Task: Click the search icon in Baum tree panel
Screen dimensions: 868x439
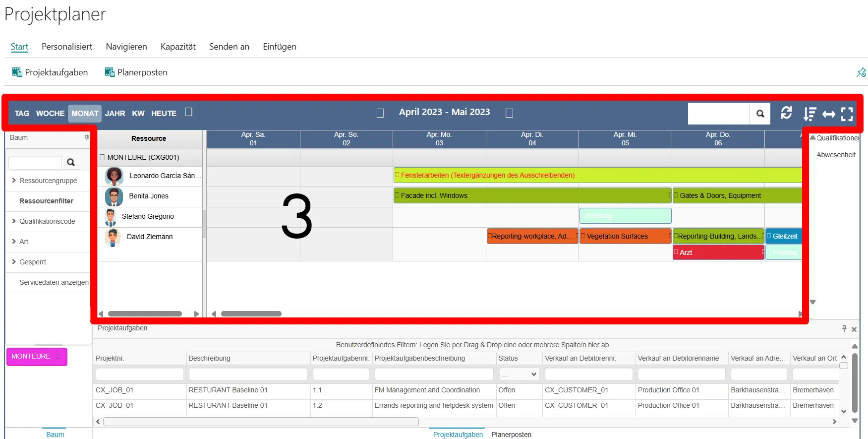Action: (71, 162)
